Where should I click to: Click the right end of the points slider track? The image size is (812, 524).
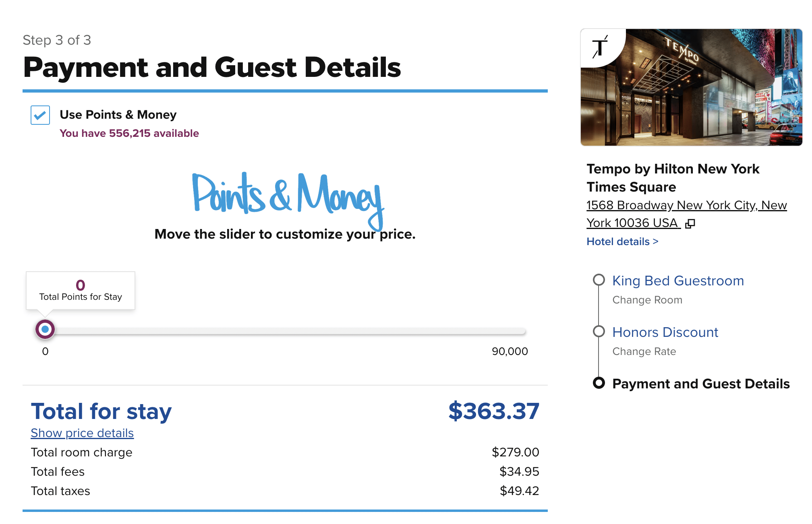523,331
